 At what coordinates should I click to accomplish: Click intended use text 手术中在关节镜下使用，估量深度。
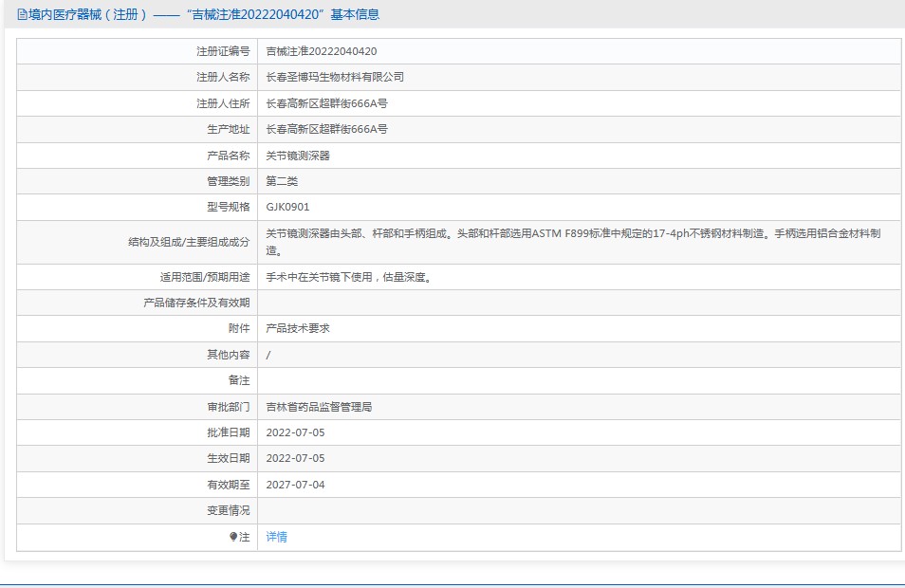(349, 277)
